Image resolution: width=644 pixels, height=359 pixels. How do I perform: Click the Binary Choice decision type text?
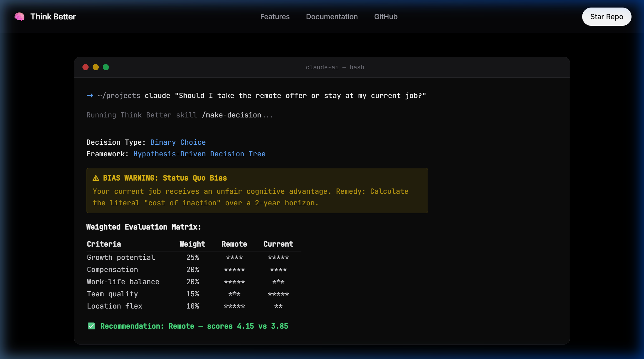(x=178, y=142)
